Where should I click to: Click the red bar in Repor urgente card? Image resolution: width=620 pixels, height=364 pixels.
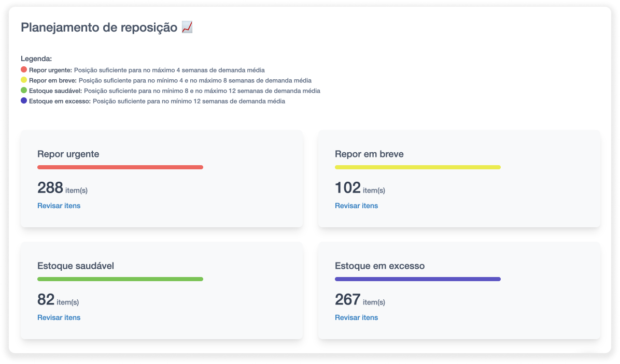tap(120, 167)
